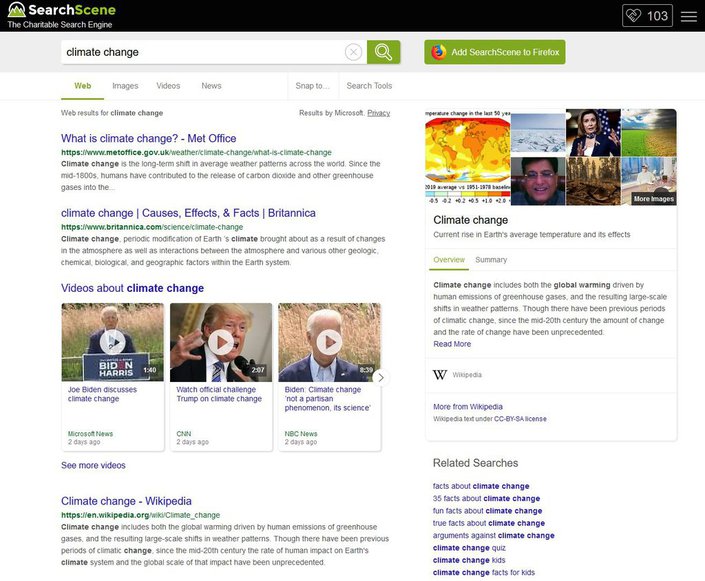Select the Summary tab in knowledge panel
Viewport: 705px width, 581px height.
(491, 260)
